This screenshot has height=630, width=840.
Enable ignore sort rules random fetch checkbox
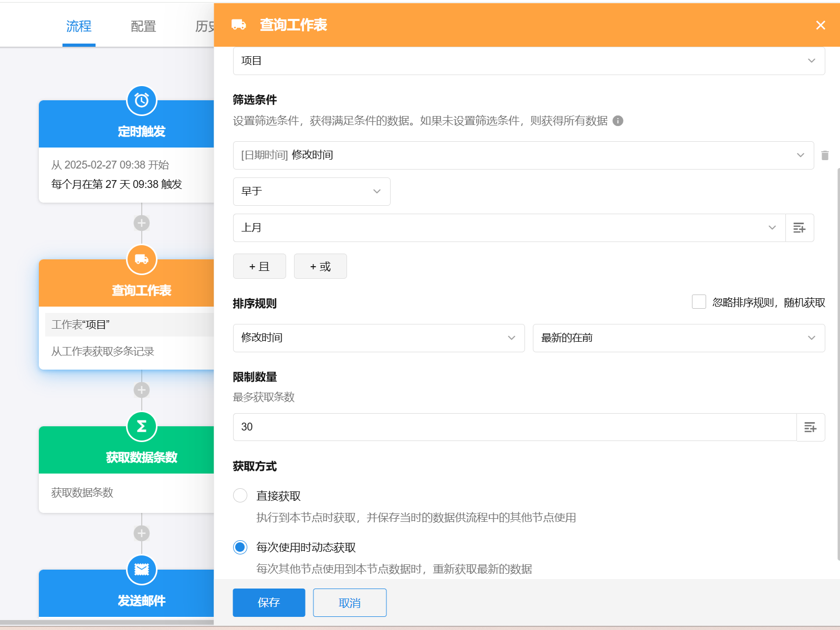click(699, 302)
